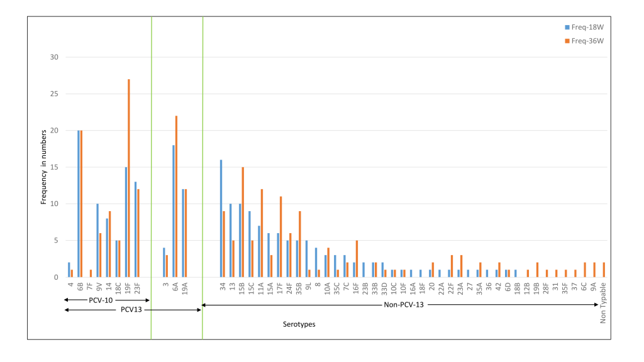This screenshot has height=362, width=644.
Task: Click the orange 11A bar
Action: [262, 233]
